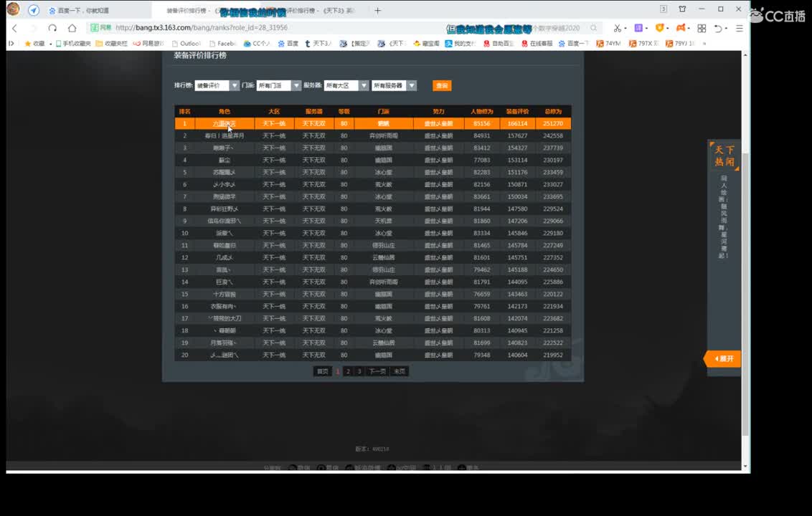The image size is (812, 516).
Task: Go back with the browser back arrow
Action: pyautogui.click(x=14, y=28)
